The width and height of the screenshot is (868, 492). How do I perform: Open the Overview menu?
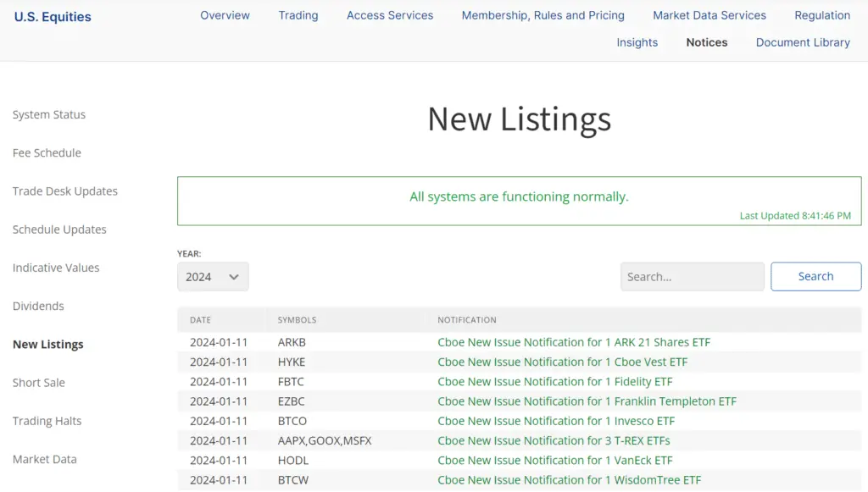point(225,15)
